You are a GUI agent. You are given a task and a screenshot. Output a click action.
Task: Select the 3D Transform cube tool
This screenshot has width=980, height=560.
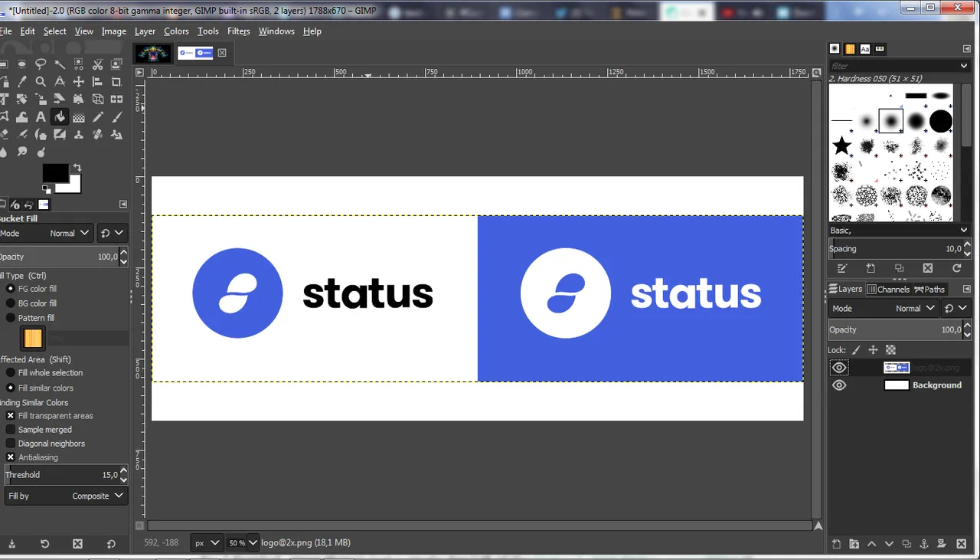98,99
